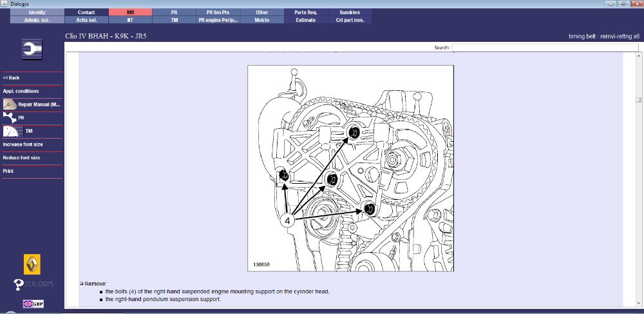Screen dimensions: 644x314
Task: Open the NT tab
Action: 130,20
